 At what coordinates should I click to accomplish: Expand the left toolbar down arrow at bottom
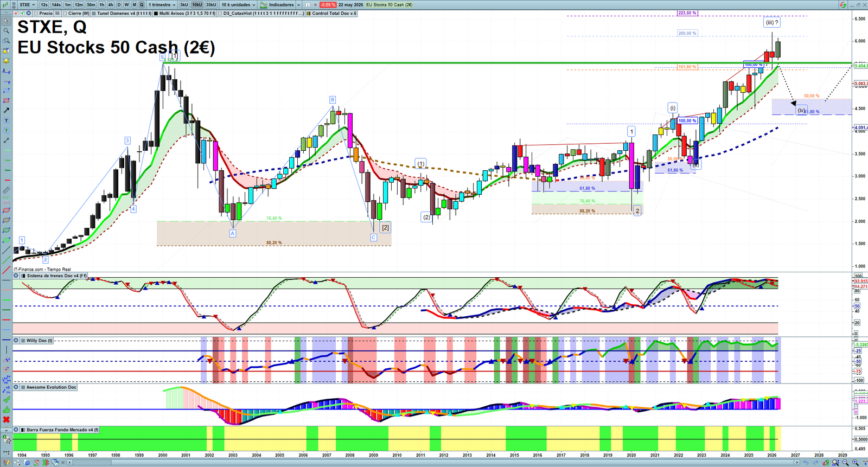tap(7, 430)
